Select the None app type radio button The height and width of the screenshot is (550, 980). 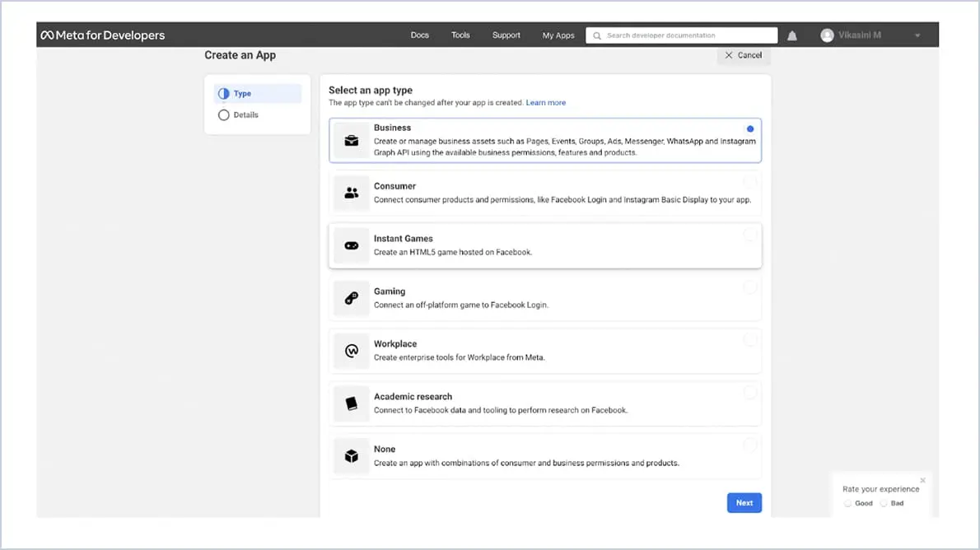coord(750,445)
